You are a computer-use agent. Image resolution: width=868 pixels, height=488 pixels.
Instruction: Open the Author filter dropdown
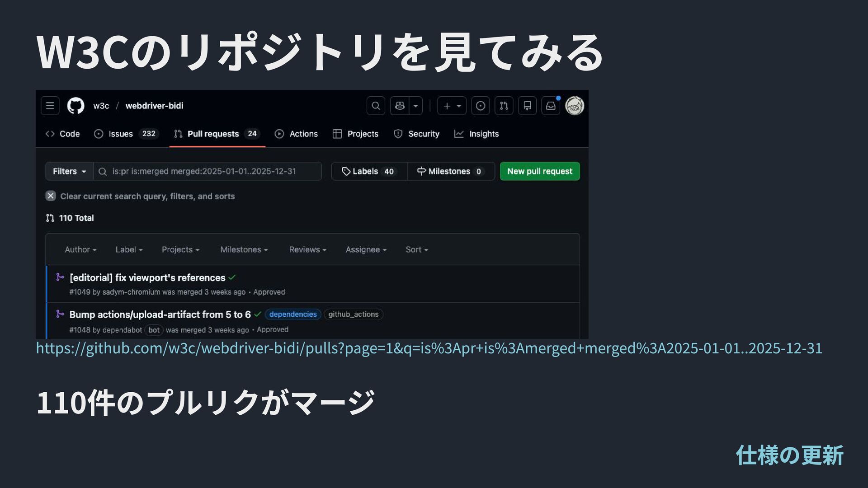(80, 249)
